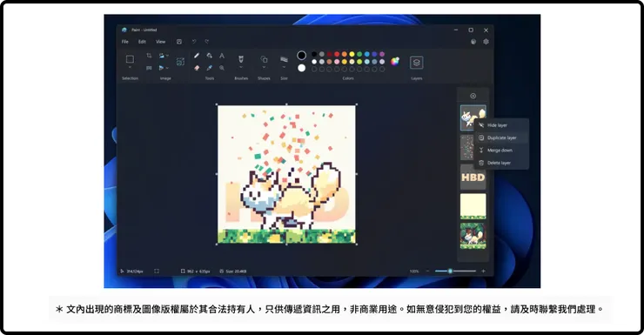Select the cream background layer thumbnail
644x335 pixels.
tap(473, 206)
